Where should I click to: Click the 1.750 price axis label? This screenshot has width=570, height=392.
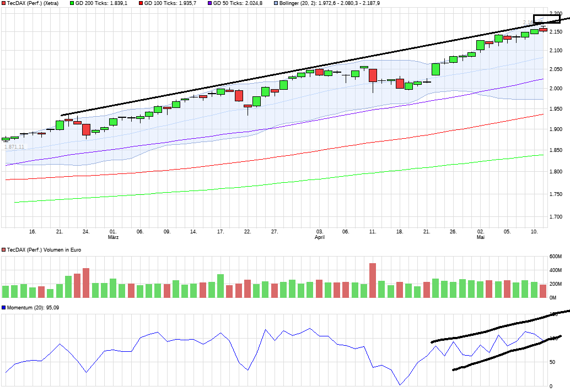(556, 194)
